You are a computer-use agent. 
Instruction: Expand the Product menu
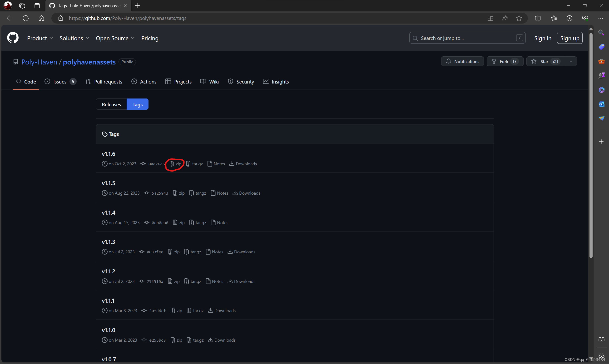click(40, 38)
